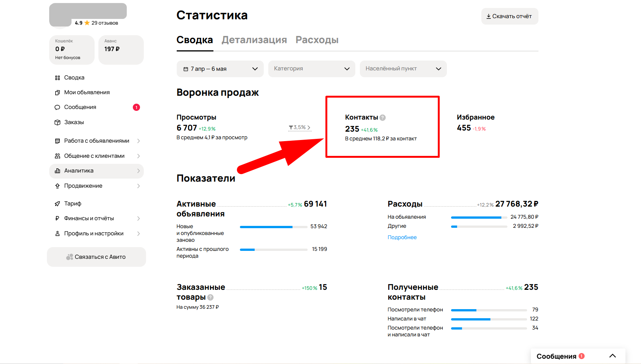Click the 3,5% funnel conversion indicator
The image size is (641, 364).
(299, 128)
